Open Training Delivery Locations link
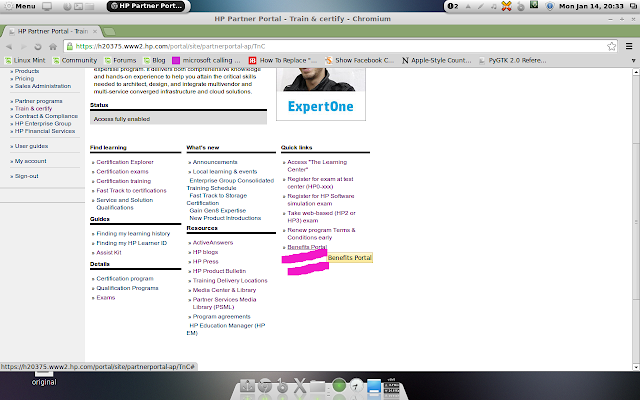Screen dimensions: 640x400 click(x=230, y=280)
